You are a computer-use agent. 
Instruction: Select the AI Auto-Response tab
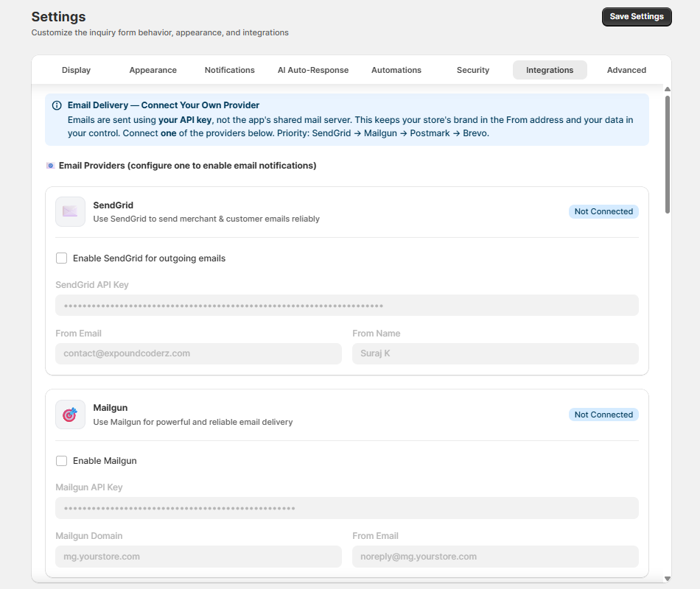tap(313, 70)
